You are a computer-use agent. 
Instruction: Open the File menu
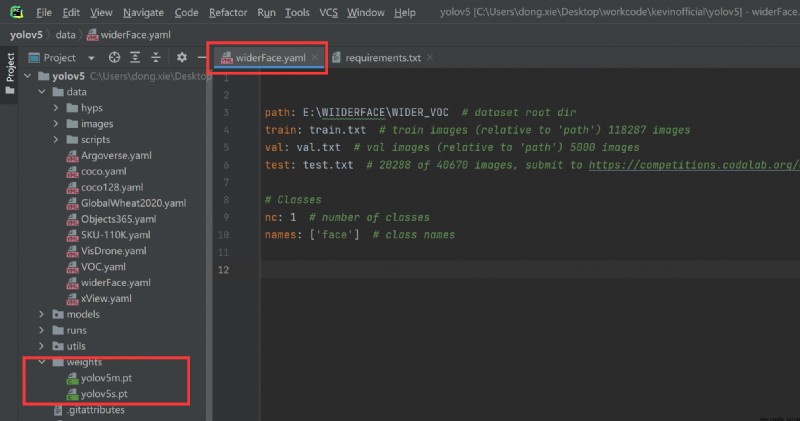coord(44,12)
